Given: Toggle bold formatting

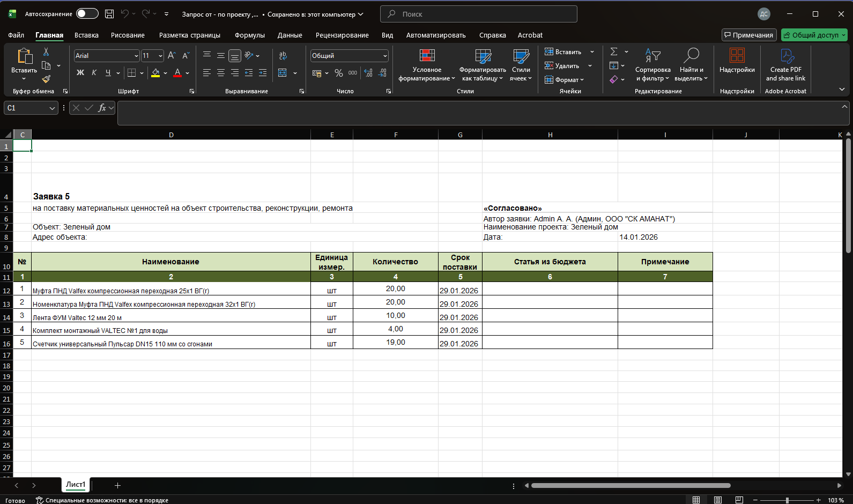Looking at the screenshot, I should coord(80,73).
